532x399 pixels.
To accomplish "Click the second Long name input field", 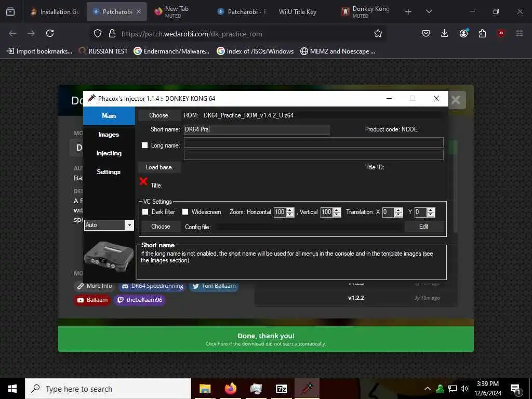I will [x=313, y=155].
